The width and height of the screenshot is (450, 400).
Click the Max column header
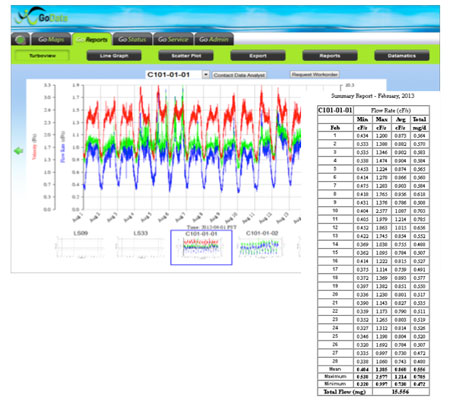click(x=382, y=119)
